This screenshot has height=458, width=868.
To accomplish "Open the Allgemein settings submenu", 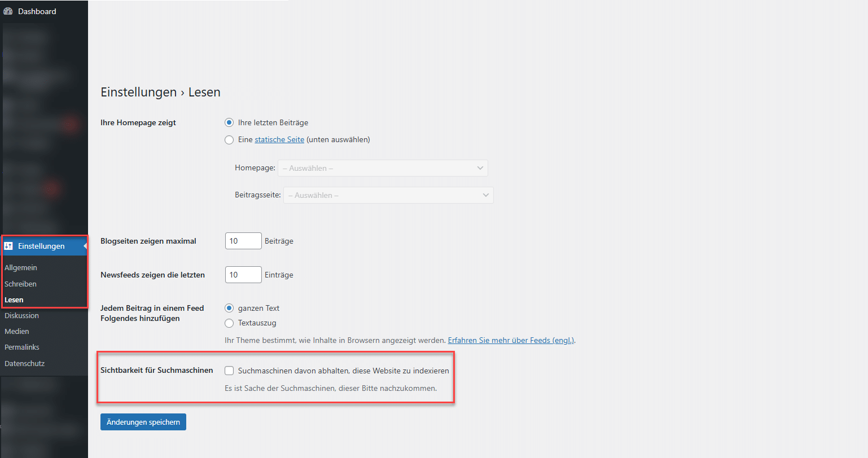I will coord(21,267).
